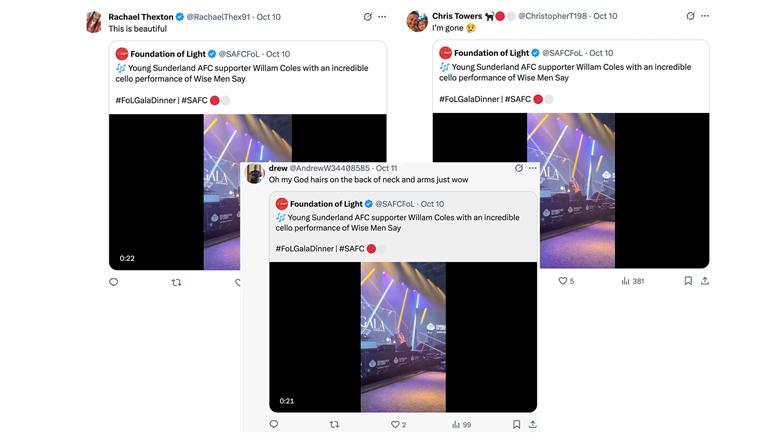Open more options on Rachael Thexton's tweet
Screen dimensions: 780x439
click(386, 17)
